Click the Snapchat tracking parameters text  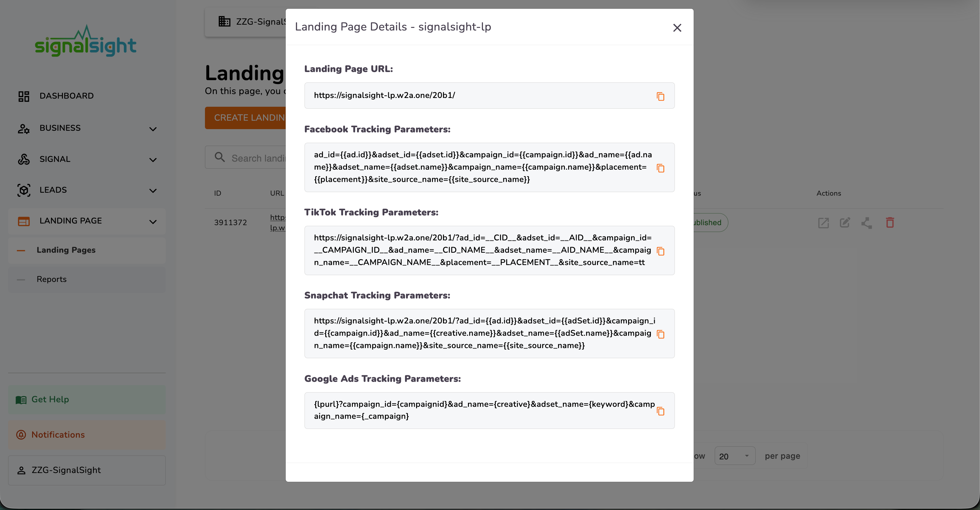485,333
